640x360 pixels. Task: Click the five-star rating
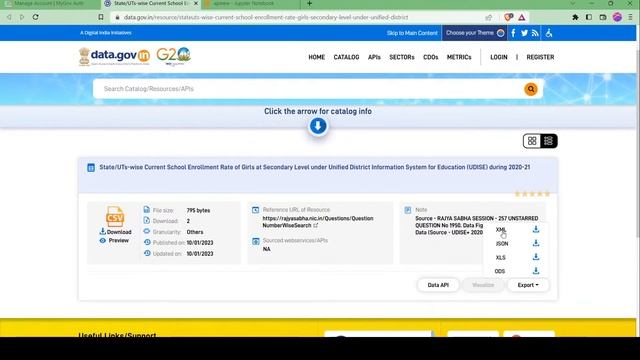[532, 194]
